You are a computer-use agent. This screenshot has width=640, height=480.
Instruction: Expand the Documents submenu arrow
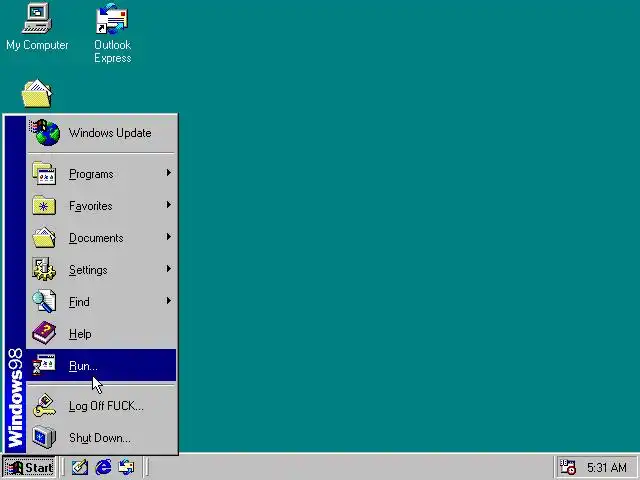pyautogui.click(x=169, y=237)
